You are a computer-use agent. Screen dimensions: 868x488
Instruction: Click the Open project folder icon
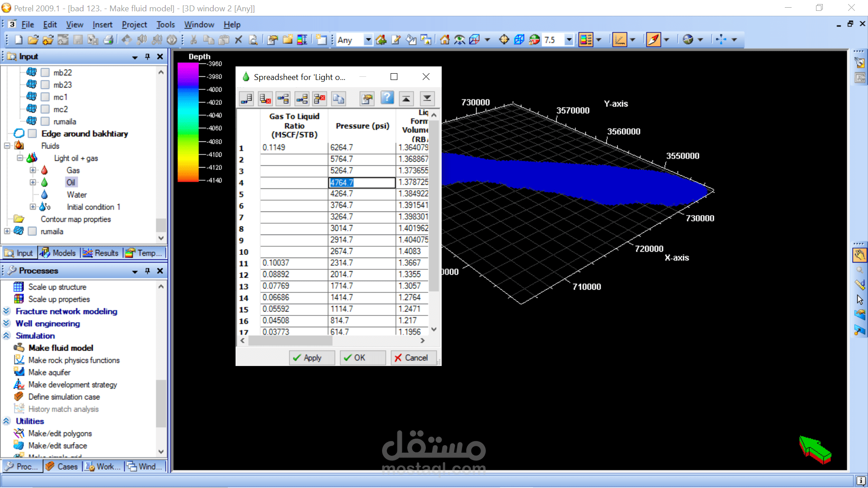[33, 40]
